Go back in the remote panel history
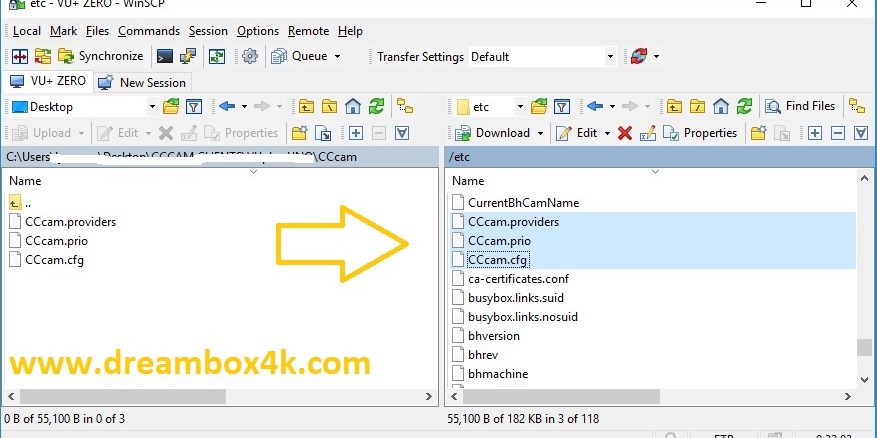 click(x=595, y=106)
